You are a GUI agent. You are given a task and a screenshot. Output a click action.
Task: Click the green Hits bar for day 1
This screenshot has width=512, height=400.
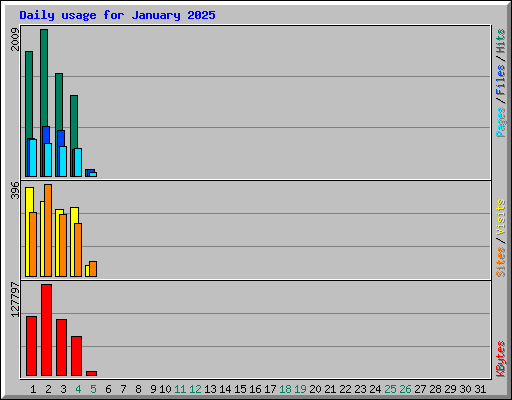29,114
